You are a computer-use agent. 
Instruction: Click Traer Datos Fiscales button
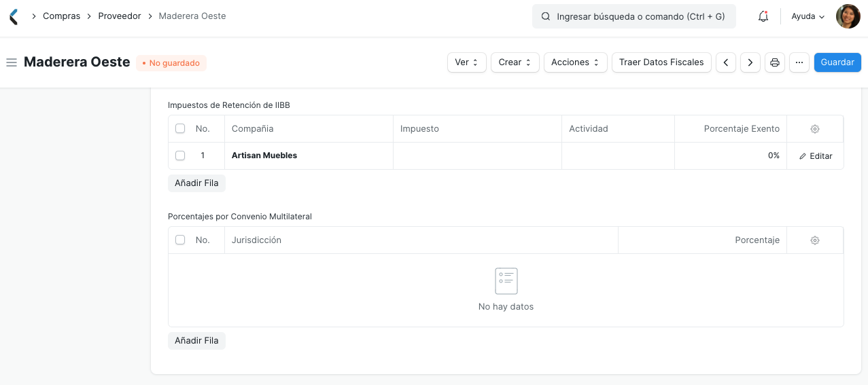(x=661, y=62)
